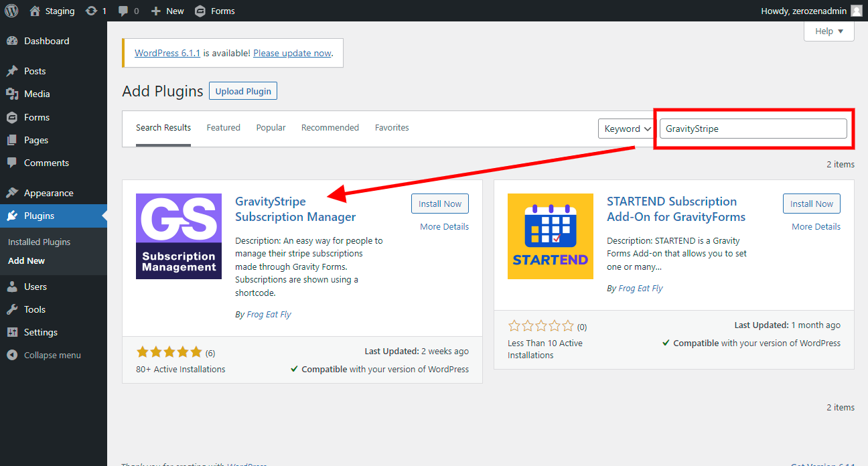The image size is (868, 466).
Task: Click the STARTEND plugin logo thumbnail
Action: (551, 236)
